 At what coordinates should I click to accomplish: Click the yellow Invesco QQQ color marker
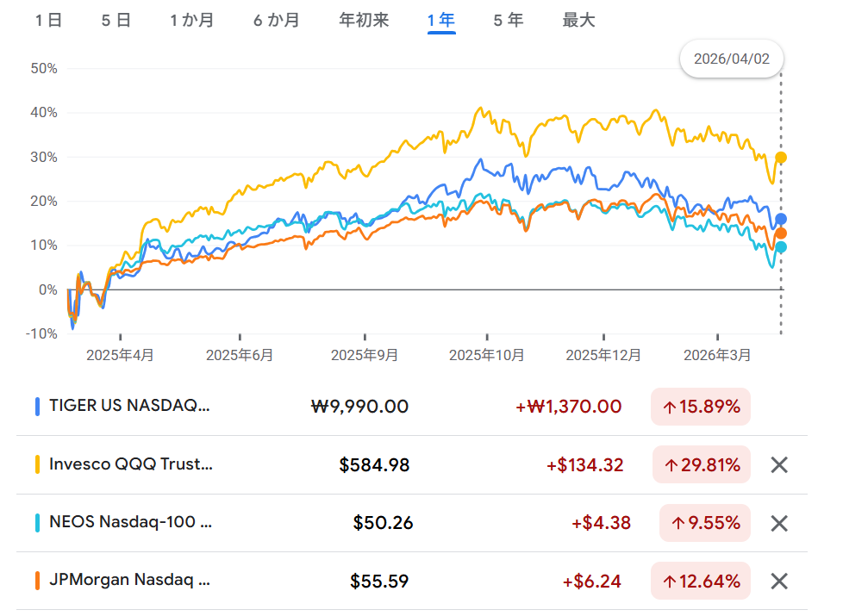(37, 465)
